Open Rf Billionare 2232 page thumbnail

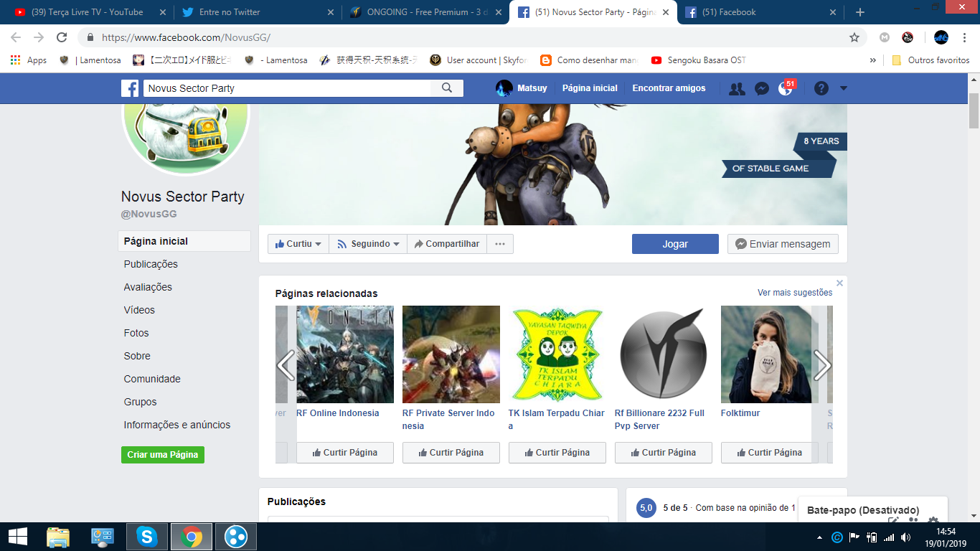pyautogui.click(x=664, y=354)
